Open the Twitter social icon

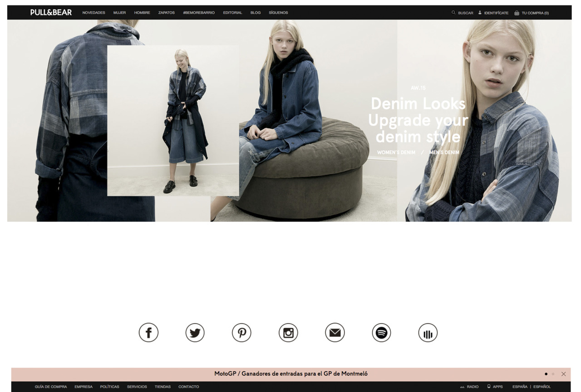(195, 333)
